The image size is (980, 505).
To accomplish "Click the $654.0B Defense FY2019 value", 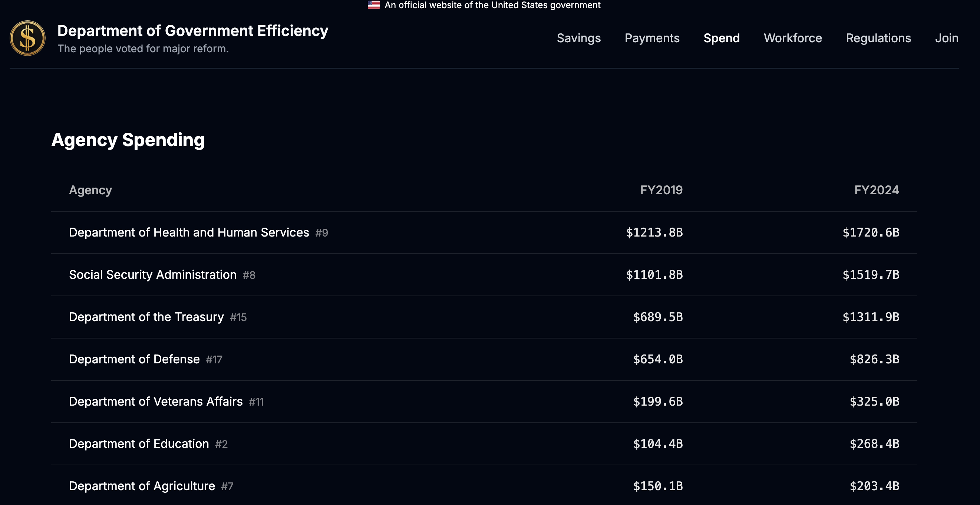I will 658,359.
